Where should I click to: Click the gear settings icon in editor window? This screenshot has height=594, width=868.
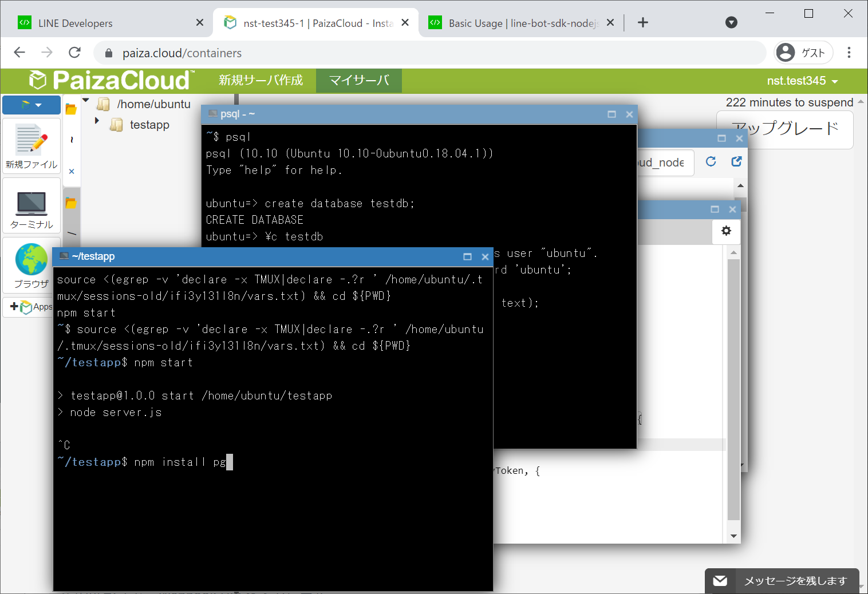pyautogui.click(x=726, y=231)
